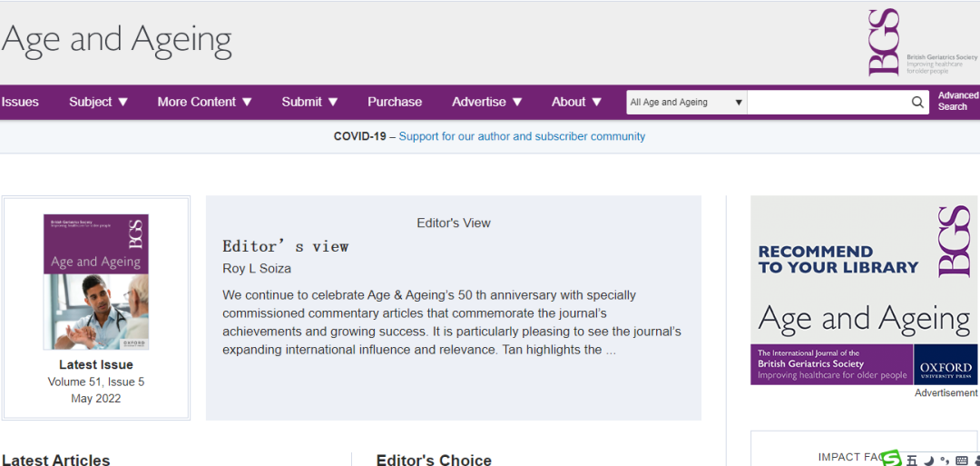
Task: Open the Submit dropdown menu
Action: [309, 102]
